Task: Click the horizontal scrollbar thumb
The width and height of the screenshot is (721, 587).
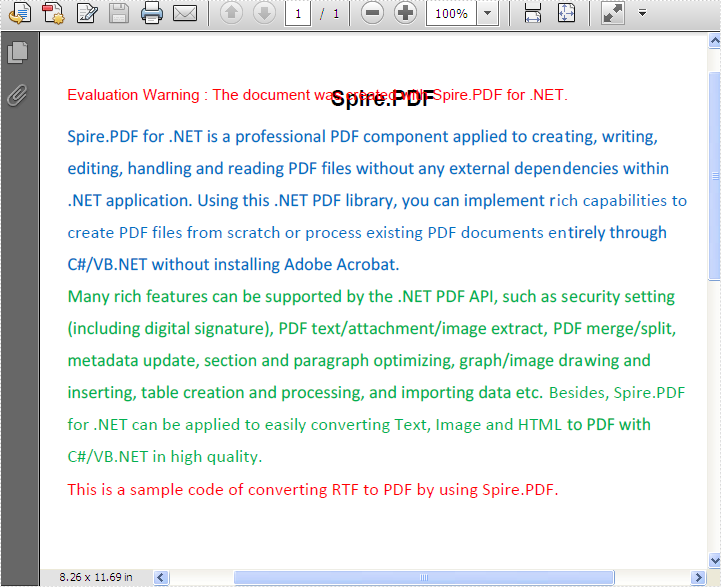Action: click(x=424, y=577)
